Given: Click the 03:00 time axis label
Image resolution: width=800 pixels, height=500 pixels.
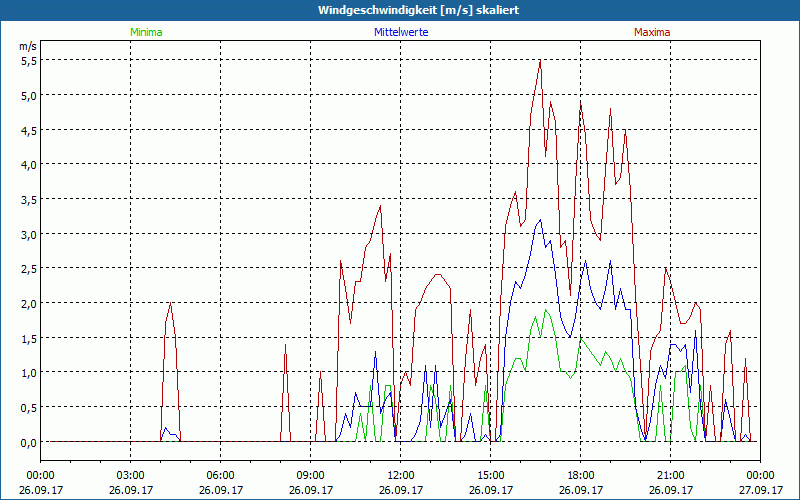Looking at the screenshot, I should coord(131,476).
